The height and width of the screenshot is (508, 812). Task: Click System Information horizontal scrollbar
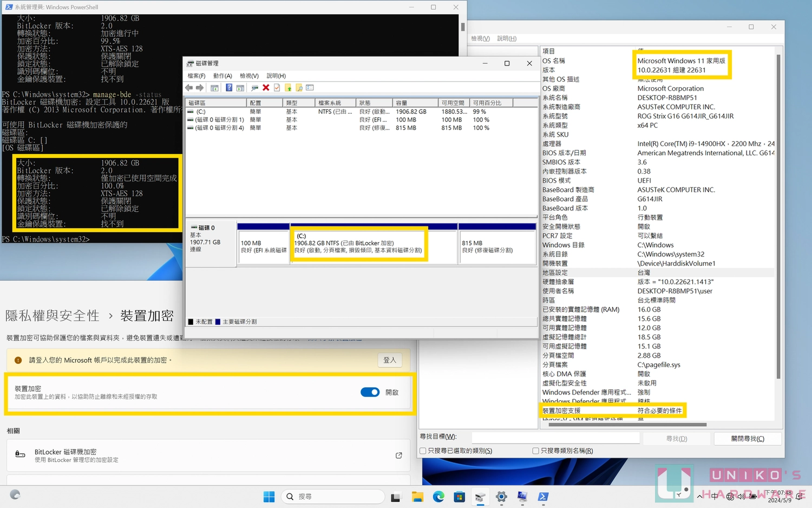[x=627, y=425]
